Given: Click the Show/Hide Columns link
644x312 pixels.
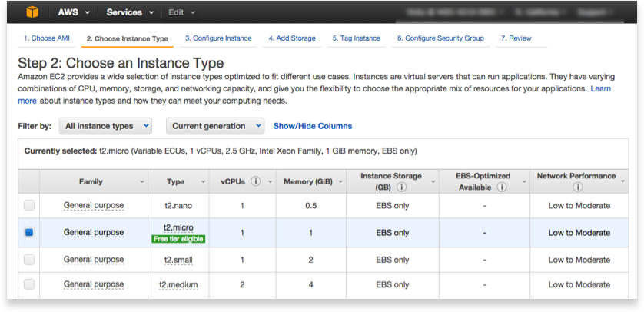Looking at the screenshot, I should [x=313, y=126].
